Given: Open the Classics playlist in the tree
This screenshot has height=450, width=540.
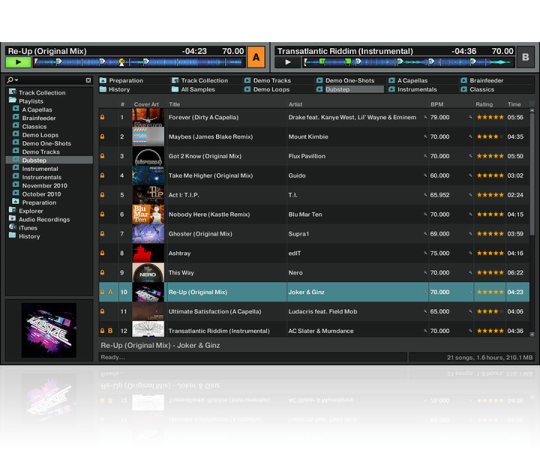Looking at the screenshot, I should tap(34, 126).
